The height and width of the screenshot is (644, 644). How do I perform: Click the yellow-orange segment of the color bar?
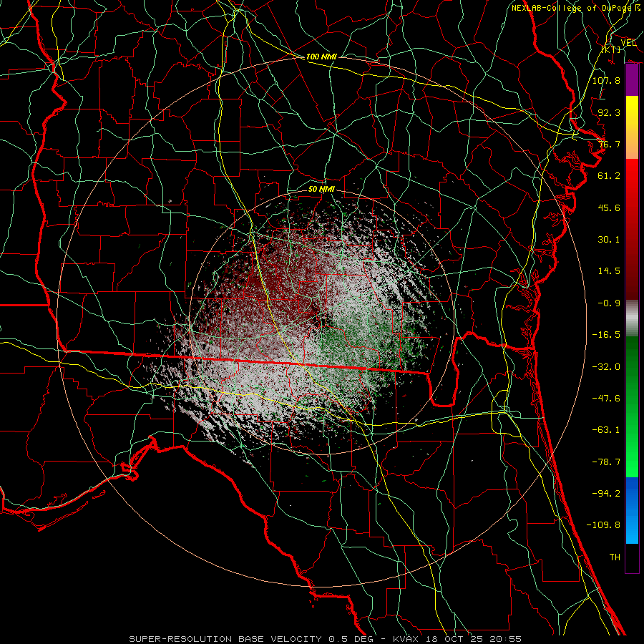pos(632,127)
